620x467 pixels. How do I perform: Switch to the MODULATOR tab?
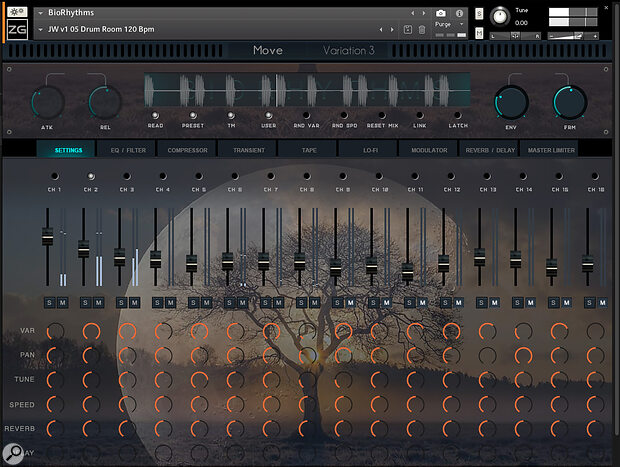pos(429,150)
